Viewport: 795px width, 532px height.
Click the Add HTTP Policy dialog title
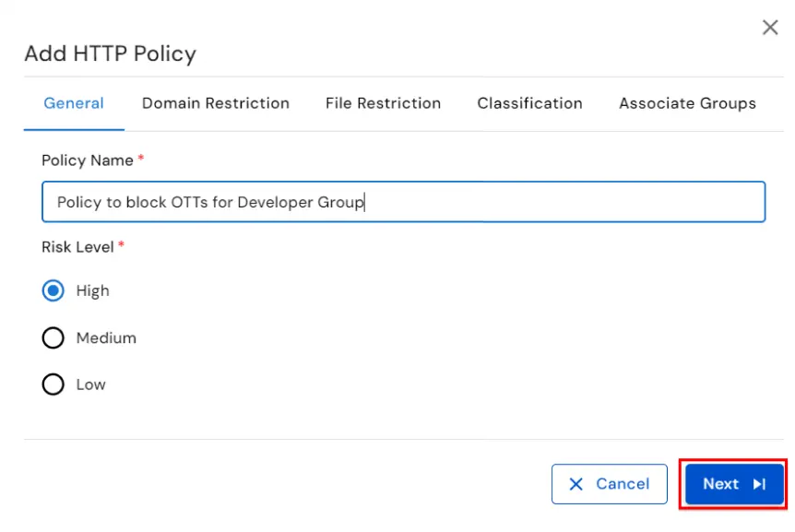[110, 53]
